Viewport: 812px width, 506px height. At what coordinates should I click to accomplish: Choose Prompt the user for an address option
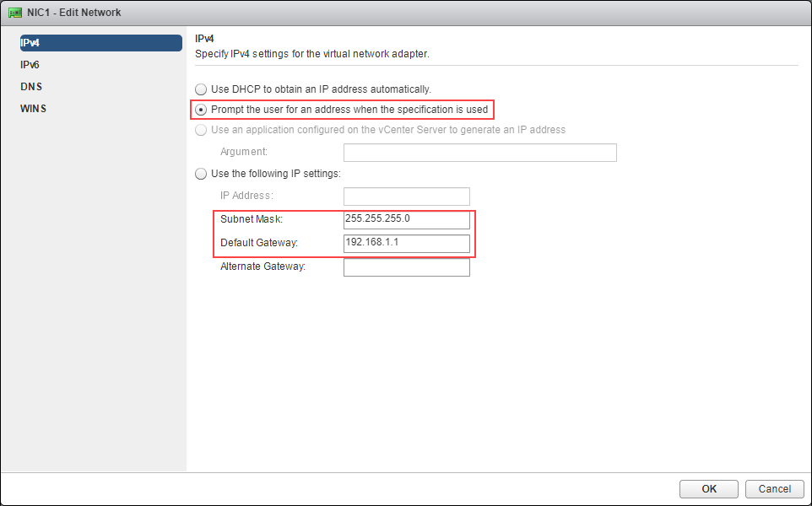(201, 110)
